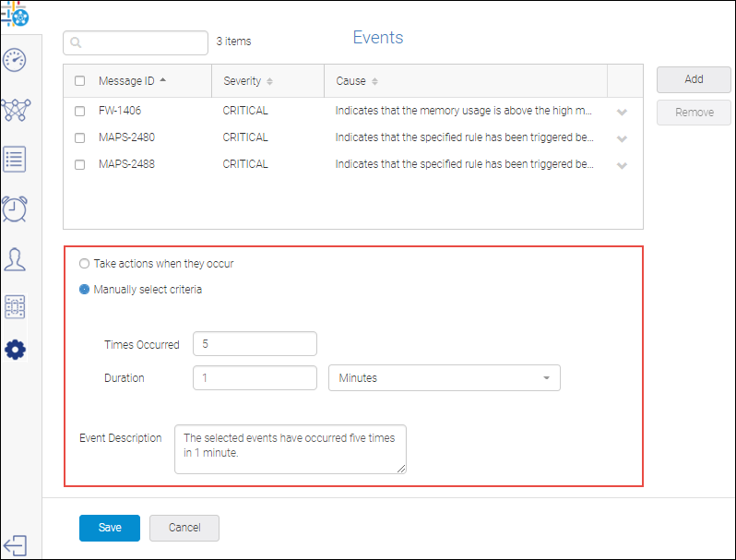Image resolution: width=736 pixels, height=560 pixels.
Task: Click the Add button
Action: (694, 79)
